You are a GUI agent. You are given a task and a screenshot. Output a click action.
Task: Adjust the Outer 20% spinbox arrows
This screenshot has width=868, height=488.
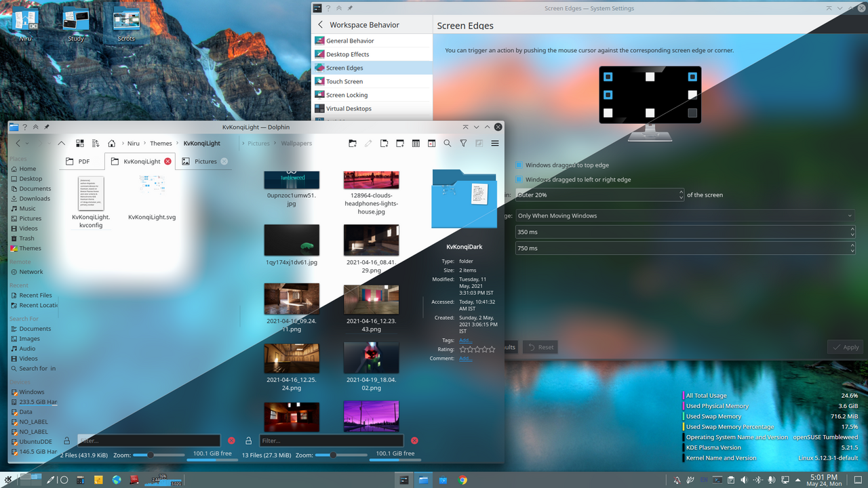coord(681,195)
